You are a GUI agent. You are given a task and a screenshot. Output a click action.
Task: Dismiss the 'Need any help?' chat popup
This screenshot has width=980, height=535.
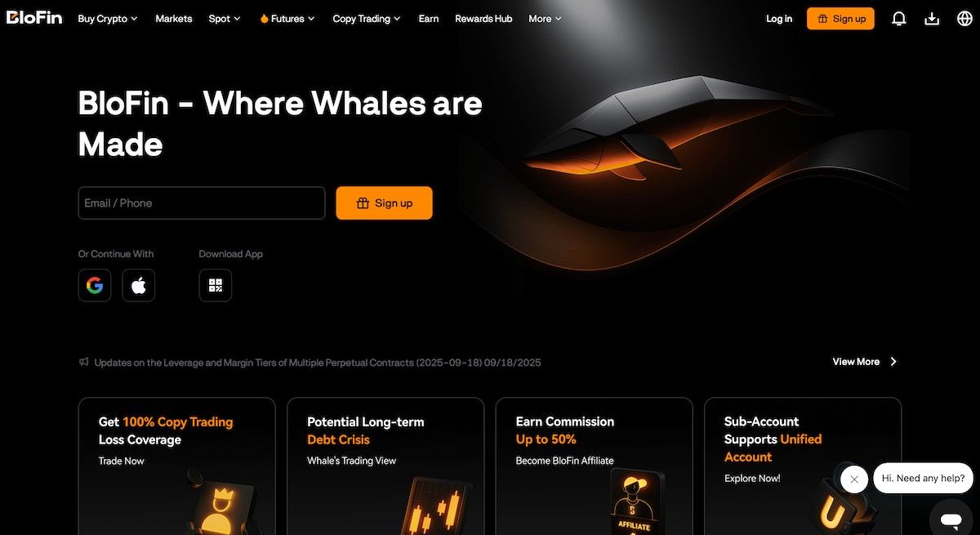click(854, 479)
